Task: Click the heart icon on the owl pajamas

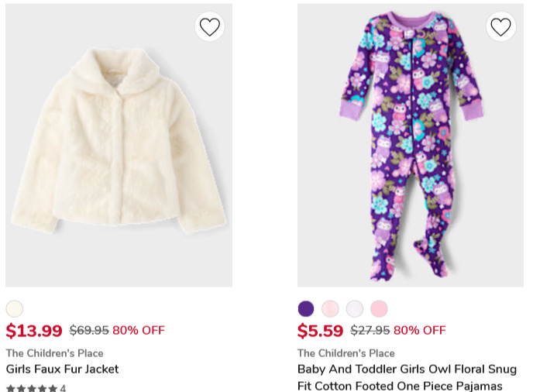Action: click(501, 27)
